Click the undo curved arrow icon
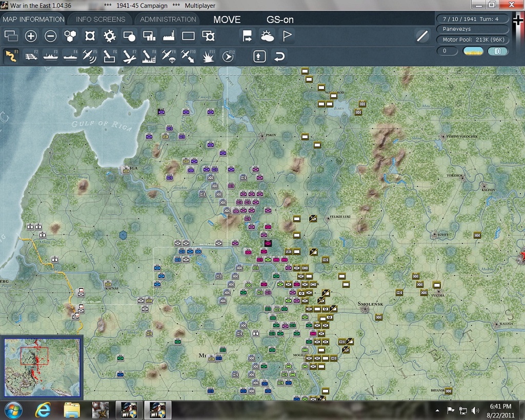The image size is (525, 420). click(x=279, y=56)
